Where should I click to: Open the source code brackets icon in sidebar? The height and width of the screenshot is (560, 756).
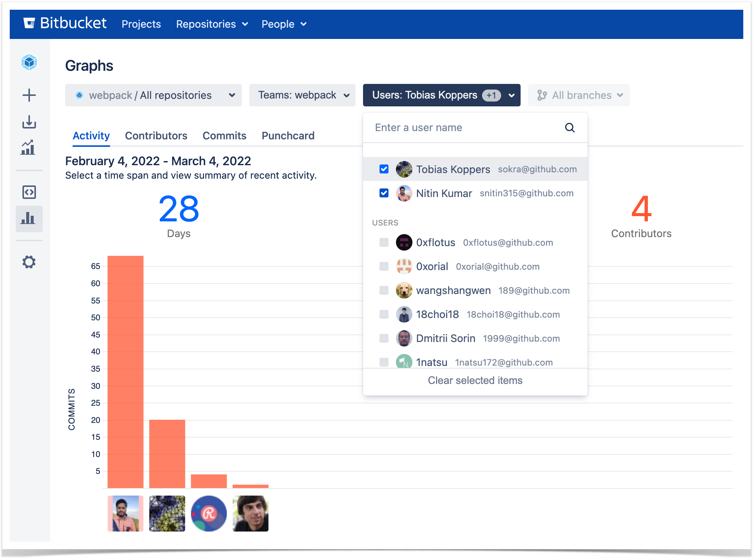(x=29, y=192)
